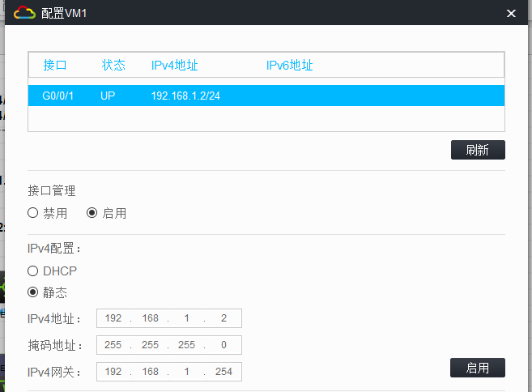Click first octet 192 of IPv4网关

113,372
